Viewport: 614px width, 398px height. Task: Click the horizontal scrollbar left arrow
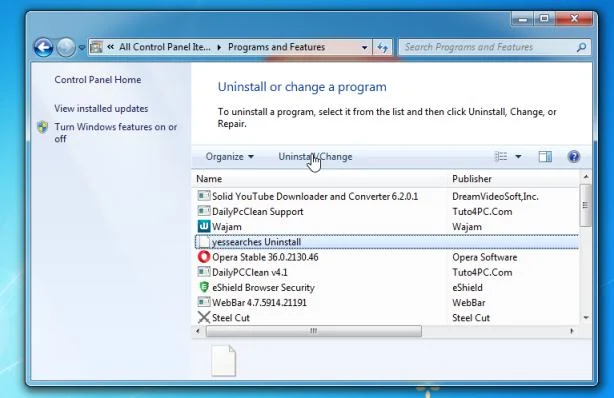198,331
